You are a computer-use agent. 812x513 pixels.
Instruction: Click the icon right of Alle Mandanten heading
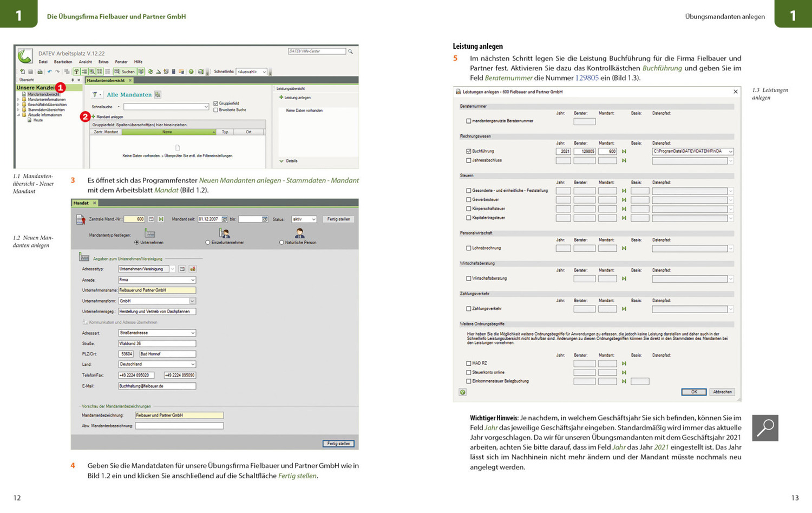tap(158, 94)
